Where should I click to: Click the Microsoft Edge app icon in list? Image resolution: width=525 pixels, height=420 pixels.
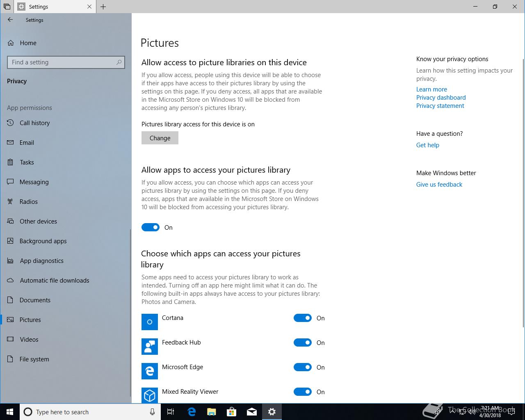tap(150, 371)
